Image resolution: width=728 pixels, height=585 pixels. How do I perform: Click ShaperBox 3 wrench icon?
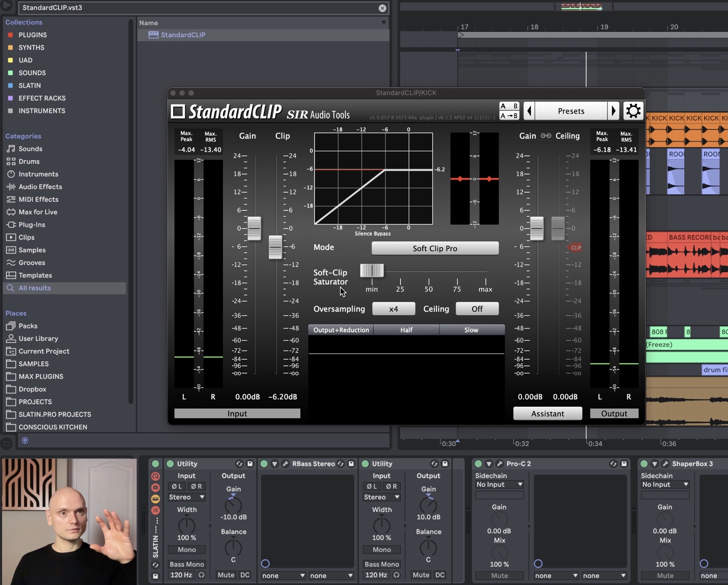(665, 464)
